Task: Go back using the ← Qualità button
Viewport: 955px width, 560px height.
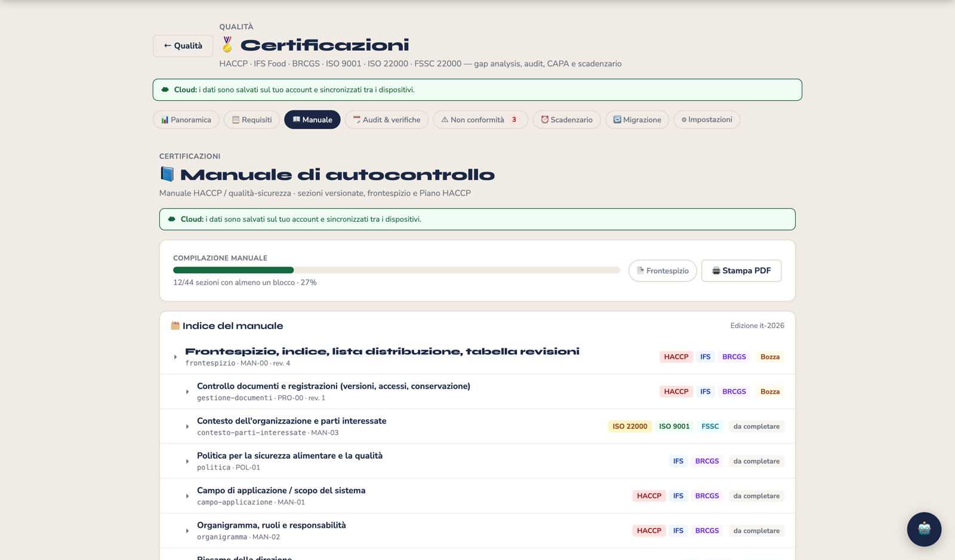Action: click(183, 46)
